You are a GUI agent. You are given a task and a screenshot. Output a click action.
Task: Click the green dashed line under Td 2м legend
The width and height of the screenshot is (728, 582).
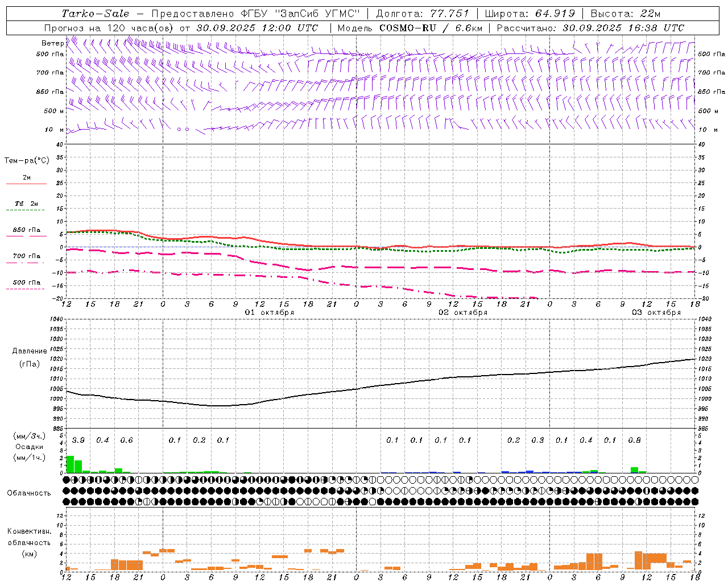click(26, 210)
